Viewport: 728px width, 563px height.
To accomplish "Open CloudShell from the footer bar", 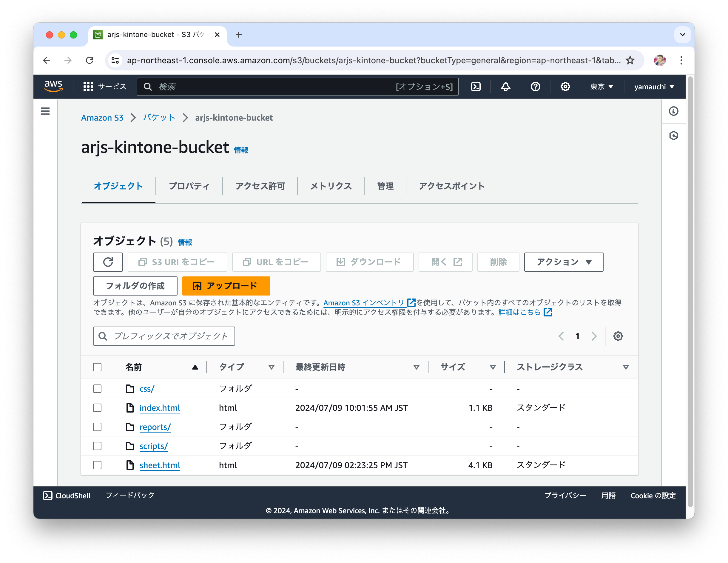I will [67, 495].
